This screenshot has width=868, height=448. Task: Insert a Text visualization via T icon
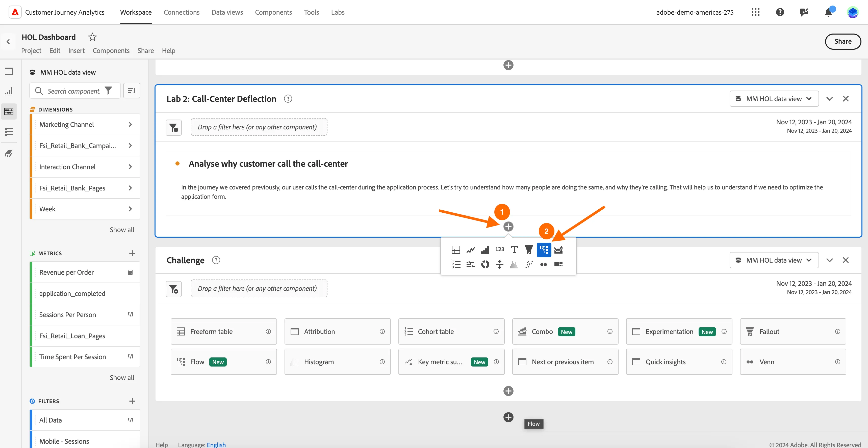click(514, 250)
